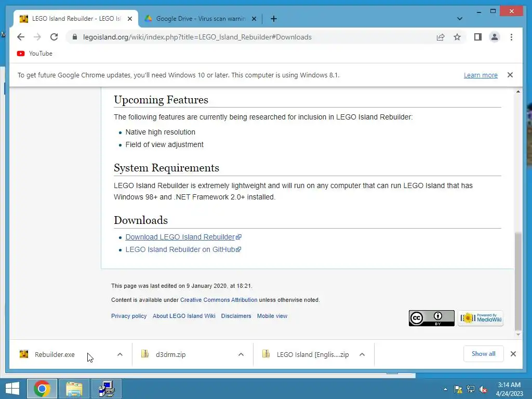Screen dimensions: 532x399
Task: Click the Creative Commons BY badge
Action: coord(431,318)
